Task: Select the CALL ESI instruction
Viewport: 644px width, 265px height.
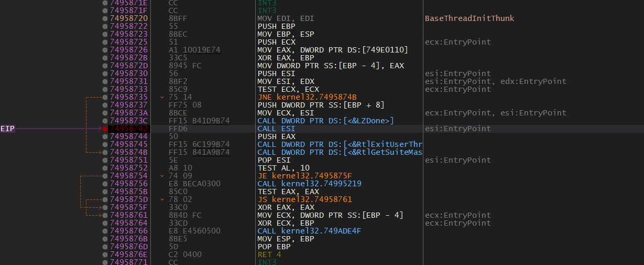Action: click(x=276, y=129)
